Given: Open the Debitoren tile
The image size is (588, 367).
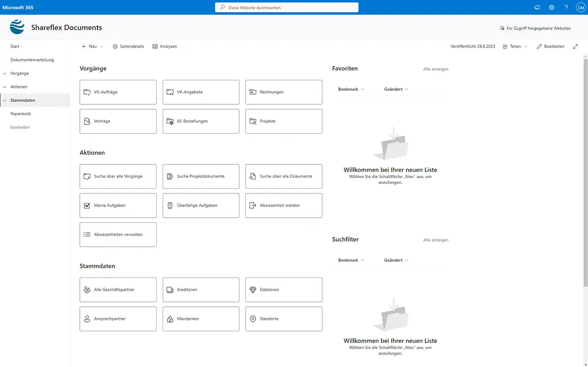Looking at the screenshot, I should [283, 290].
